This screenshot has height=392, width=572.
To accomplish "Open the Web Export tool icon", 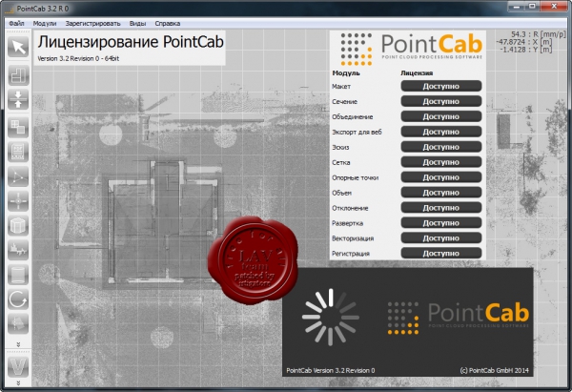I will 18,152.
